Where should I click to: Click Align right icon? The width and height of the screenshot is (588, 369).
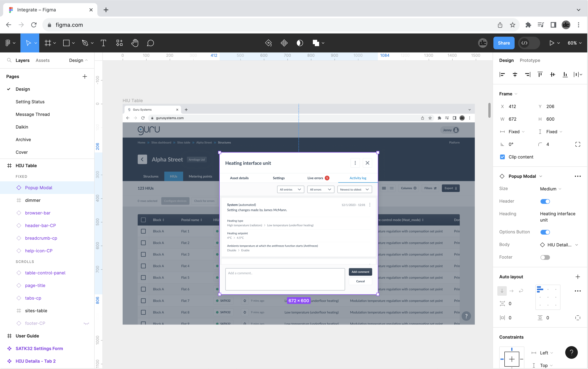pyautogui.click(x=528, y=74)
